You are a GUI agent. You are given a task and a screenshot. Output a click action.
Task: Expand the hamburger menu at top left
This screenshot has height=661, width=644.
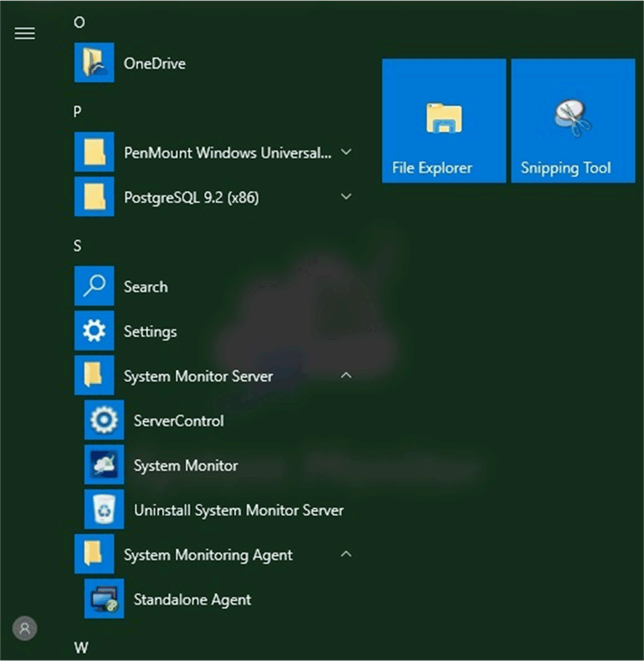[x=25, y=34]
